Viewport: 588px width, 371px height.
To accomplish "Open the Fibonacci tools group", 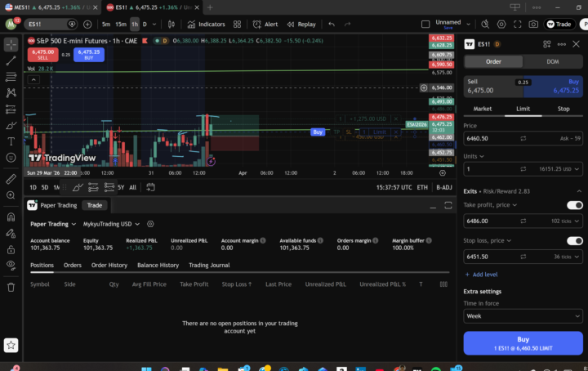I will tap(11, 77).
